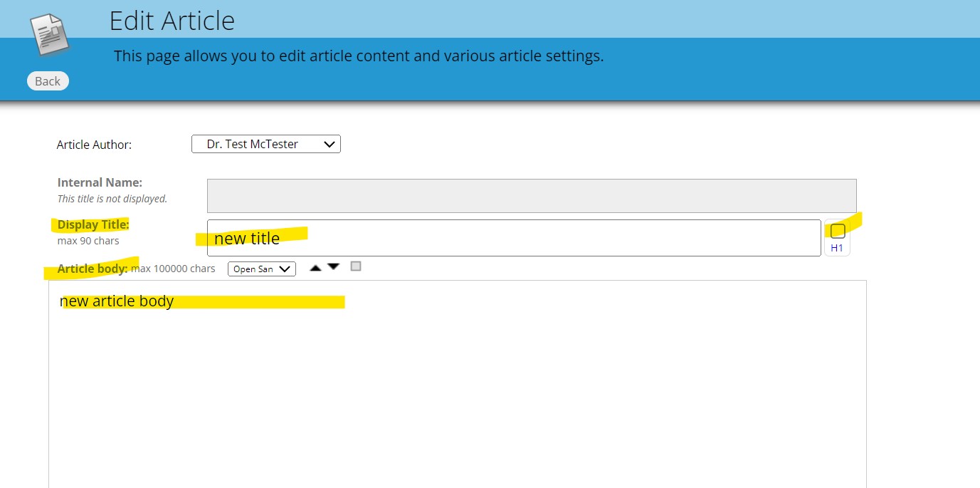Screen dimensions: 980x488
Task: Toggle the H1 checkbox
Action: pyautogui.click(x=838, y=231)
